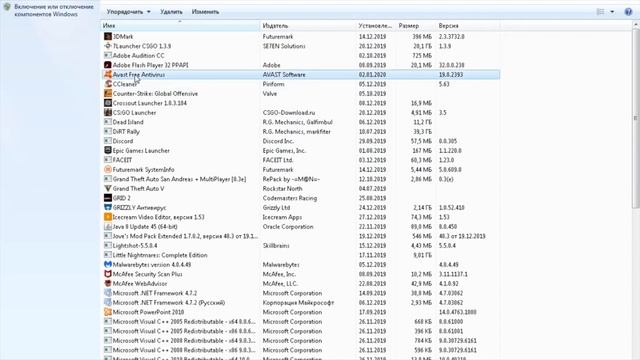
Task: Sort by the Имя column header
Action: [180, 26]
